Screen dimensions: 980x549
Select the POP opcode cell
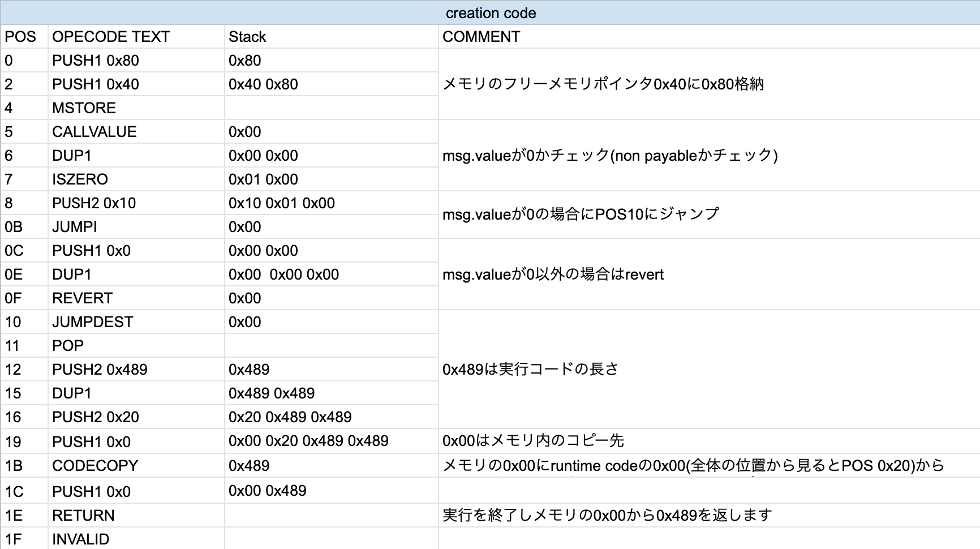pyautogui.click(x=136, y=346)
